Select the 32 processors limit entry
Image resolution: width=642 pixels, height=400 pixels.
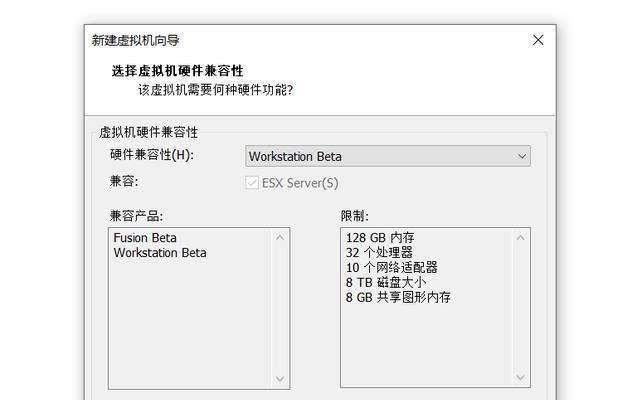379,253
